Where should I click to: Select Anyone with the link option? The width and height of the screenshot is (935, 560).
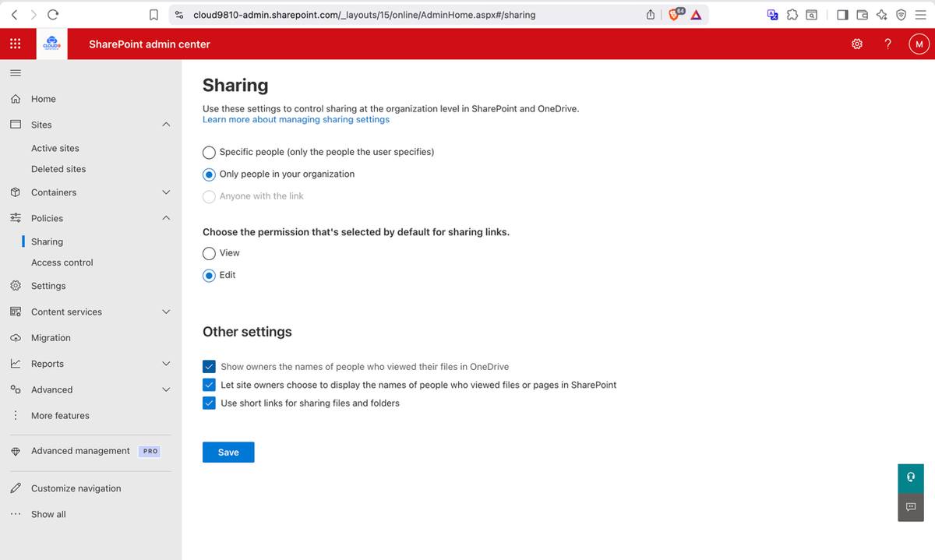click(209, 197)
